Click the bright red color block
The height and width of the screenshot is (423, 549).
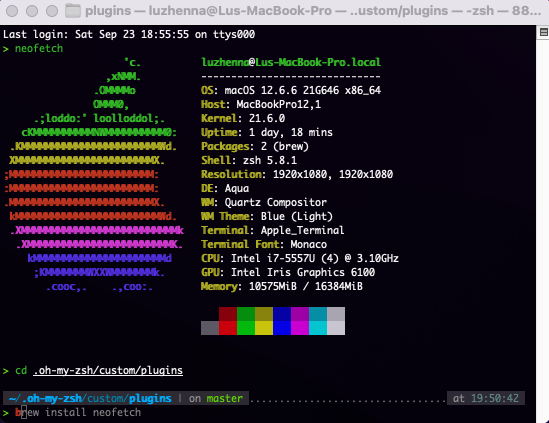click(228, 328)
